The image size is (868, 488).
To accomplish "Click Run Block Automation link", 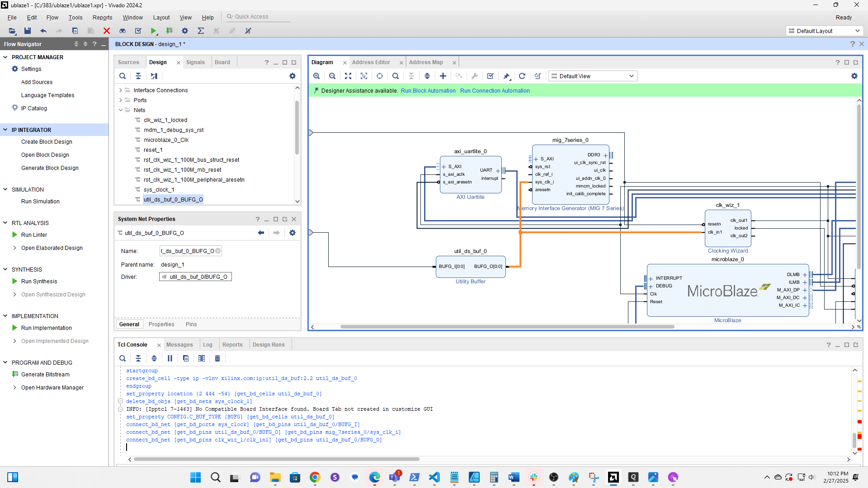I will pyautogui.click(x=428, y=91).
